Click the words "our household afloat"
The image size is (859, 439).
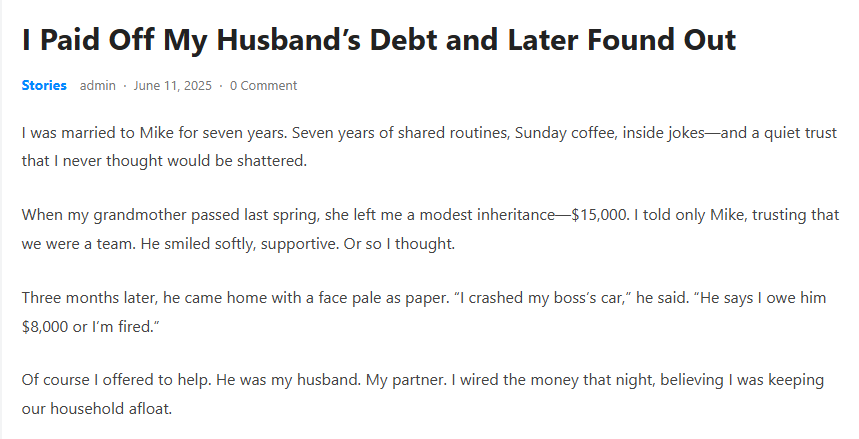pos(100,409)
